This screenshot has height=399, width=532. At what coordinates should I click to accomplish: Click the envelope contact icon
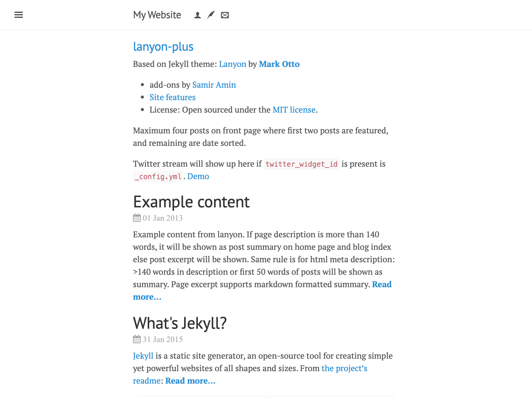tap(225, 15)
